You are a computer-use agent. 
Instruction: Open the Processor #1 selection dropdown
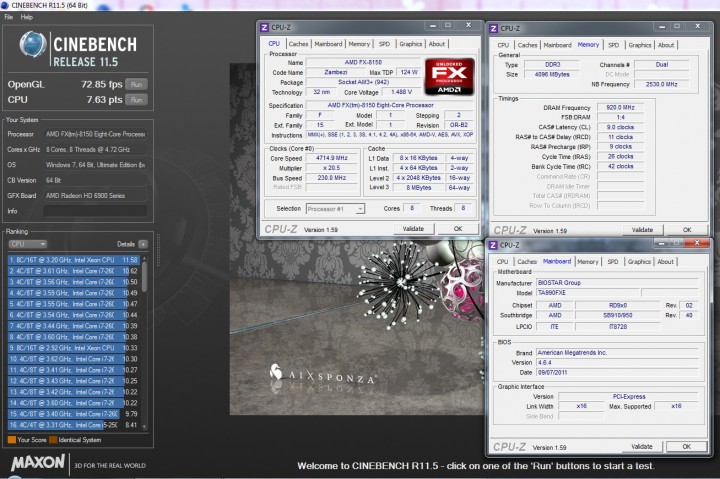click(335, 209)
